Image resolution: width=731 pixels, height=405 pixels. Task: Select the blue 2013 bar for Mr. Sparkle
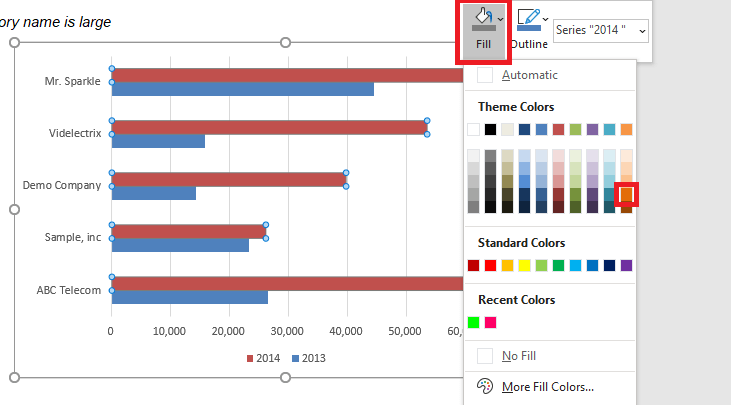[x=242, y=89]
